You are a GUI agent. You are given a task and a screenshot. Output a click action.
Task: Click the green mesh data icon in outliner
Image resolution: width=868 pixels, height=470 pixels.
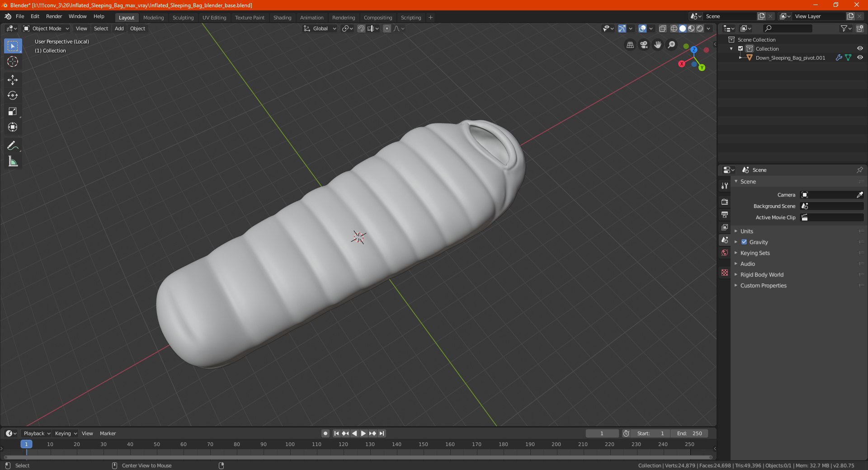[848, 58]
